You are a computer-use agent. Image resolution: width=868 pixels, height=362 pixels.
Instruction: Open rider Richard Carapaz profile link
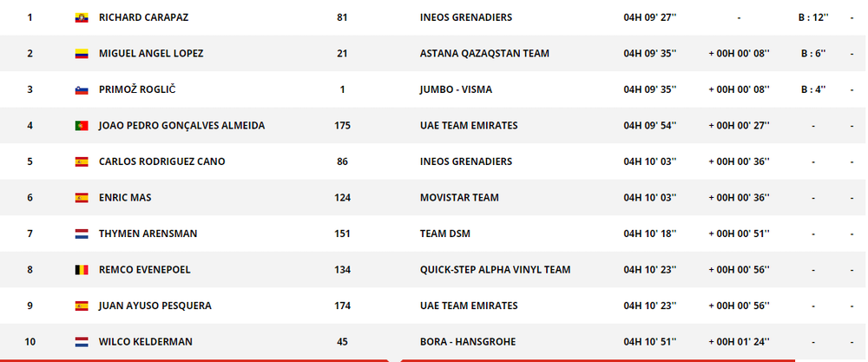coord(143,17)
